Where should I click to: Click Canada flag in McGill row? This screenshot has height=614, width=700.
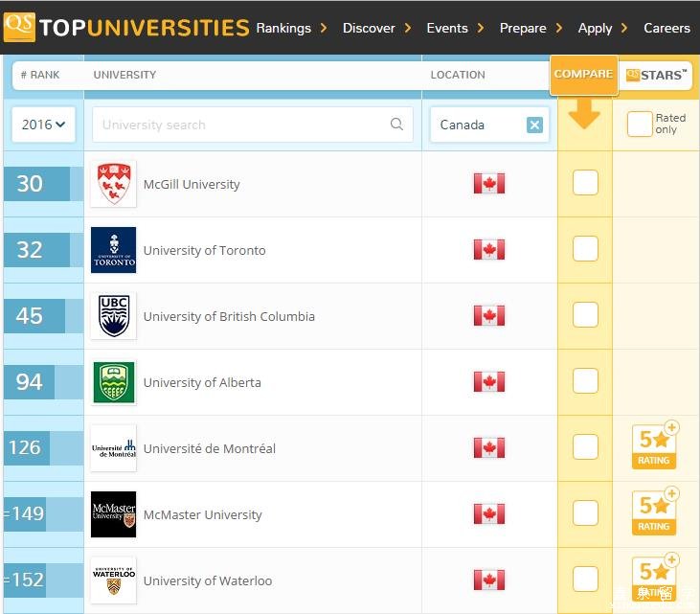489,184
